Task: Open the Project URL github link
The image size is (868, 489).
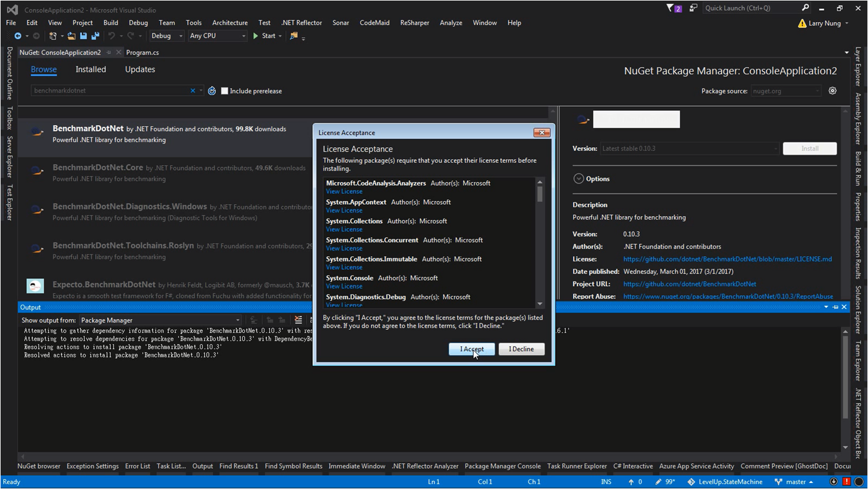Action: (x=690, y=284)
